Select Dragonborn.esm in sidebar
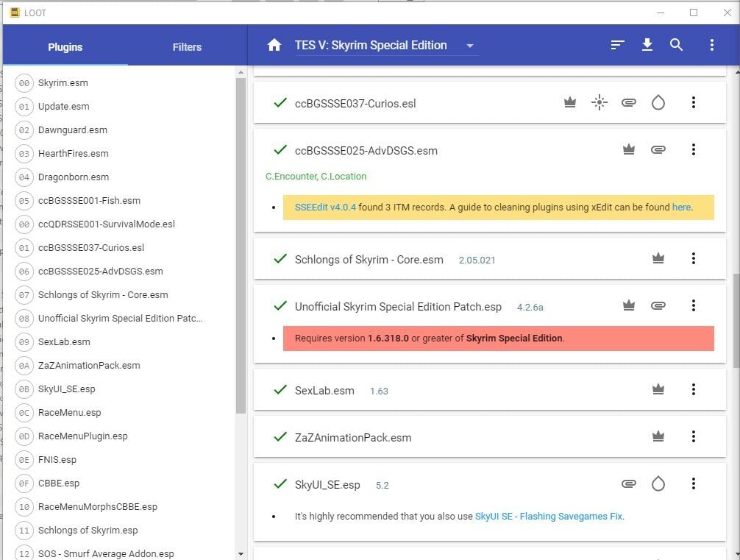 coord(73,177)
